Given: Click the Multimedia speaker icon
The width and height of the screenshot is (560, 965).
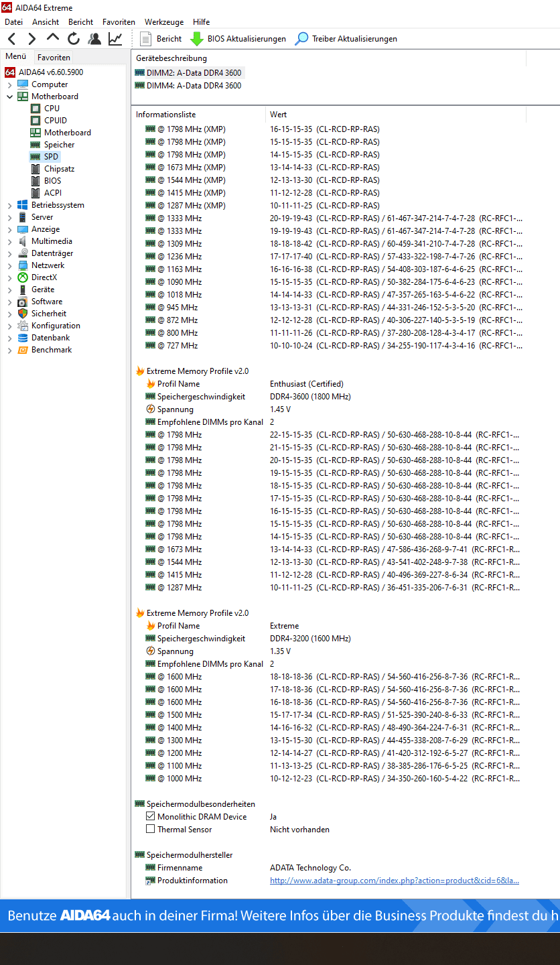Looking at the screenshot, I should [x=23, y=241].
